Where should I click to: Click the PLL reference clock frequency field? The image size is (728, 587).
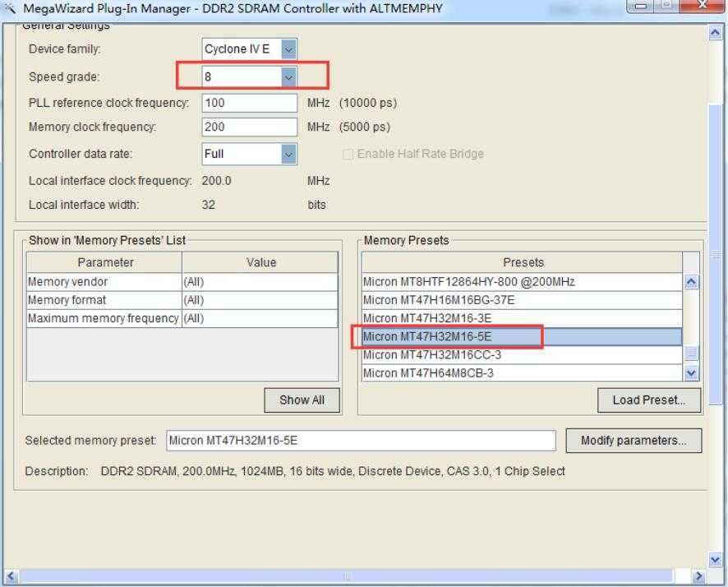pos(249,103)
